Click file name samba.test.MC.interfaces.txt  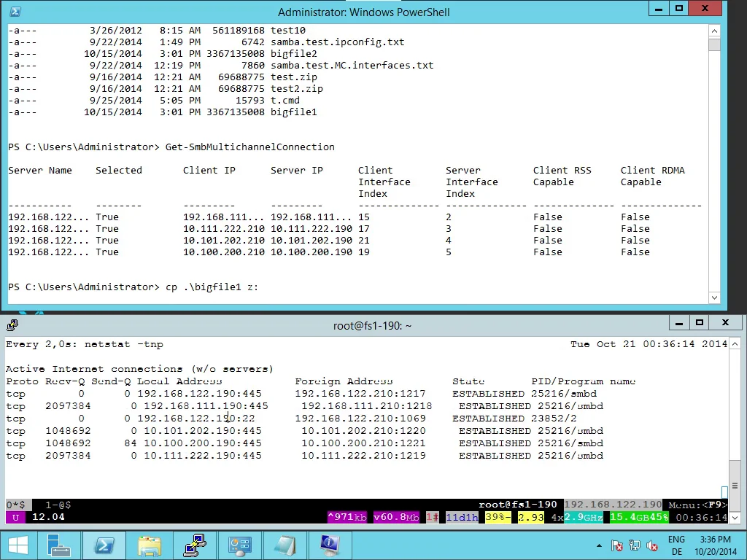(x=352, y=65)
